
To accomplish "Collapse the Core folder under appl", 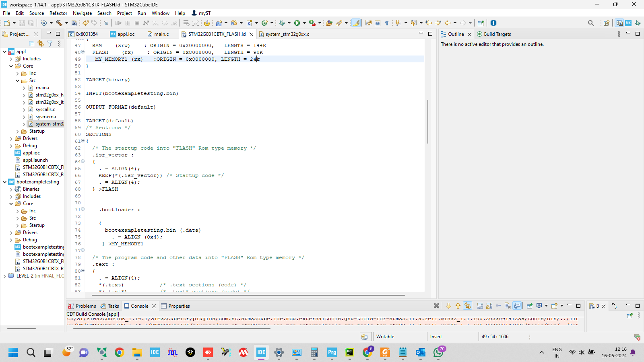I will point(11,66).
